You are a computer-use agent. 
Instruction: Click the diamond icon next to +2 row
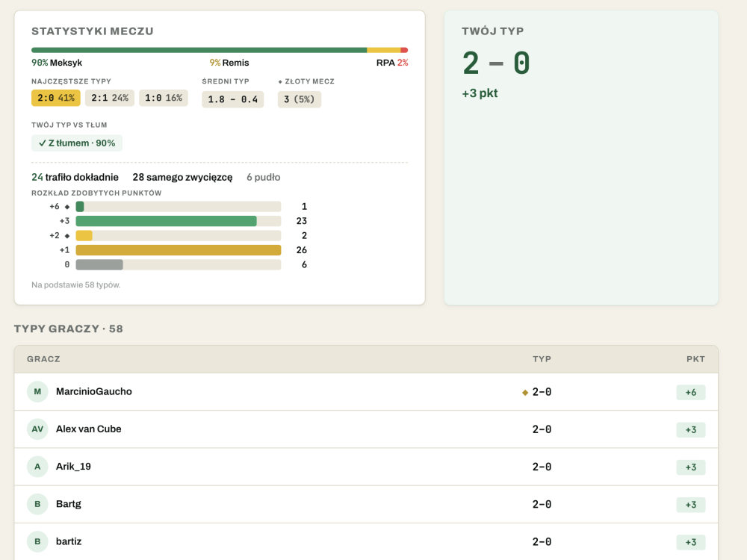point(67,236)
